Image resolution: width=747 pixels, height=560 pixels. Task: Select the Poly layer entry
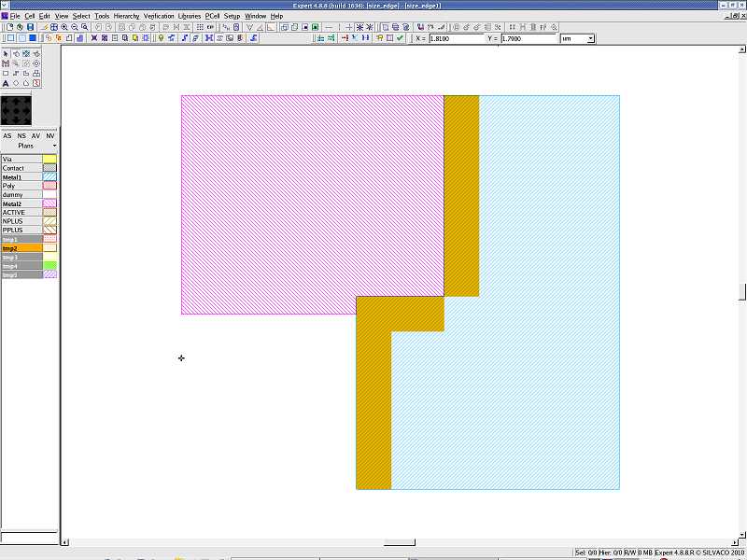21,186
